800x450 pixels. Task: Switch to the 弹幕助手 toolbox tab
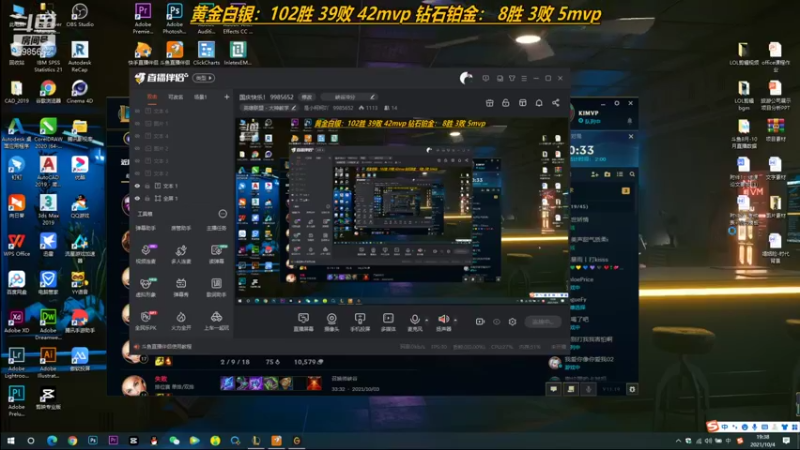[146, 229]
